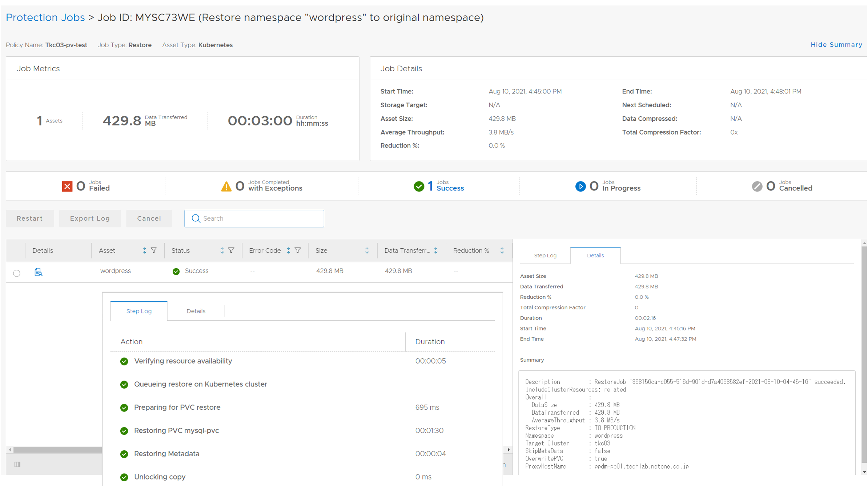Screen dimensions: 868x486
Task: Click the red Jobs Failed icon
Action: coord(67,186)
